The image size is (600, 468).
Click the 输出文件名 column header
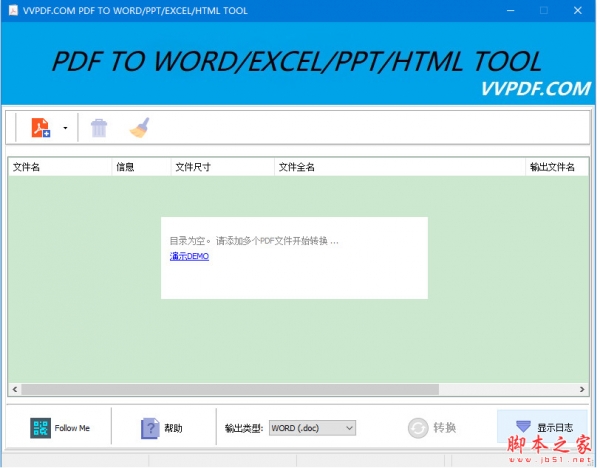click(557, 167)
